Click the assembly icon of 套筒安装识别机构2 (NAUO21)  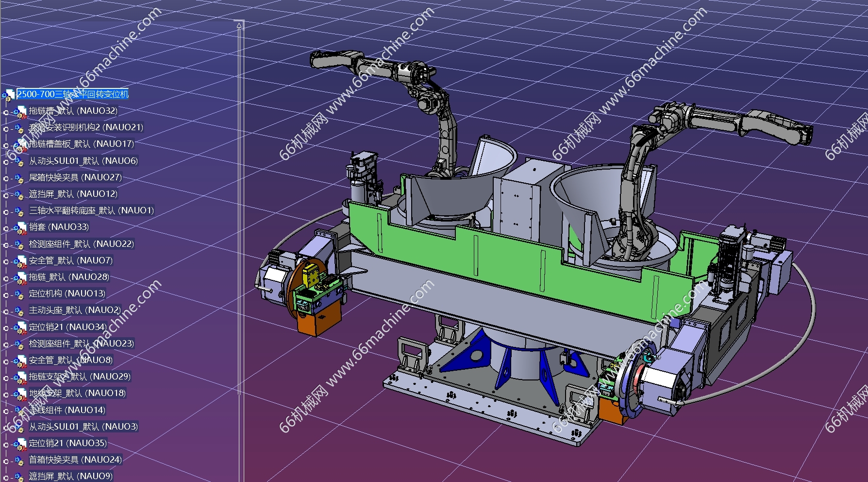[x=20, y=128]
